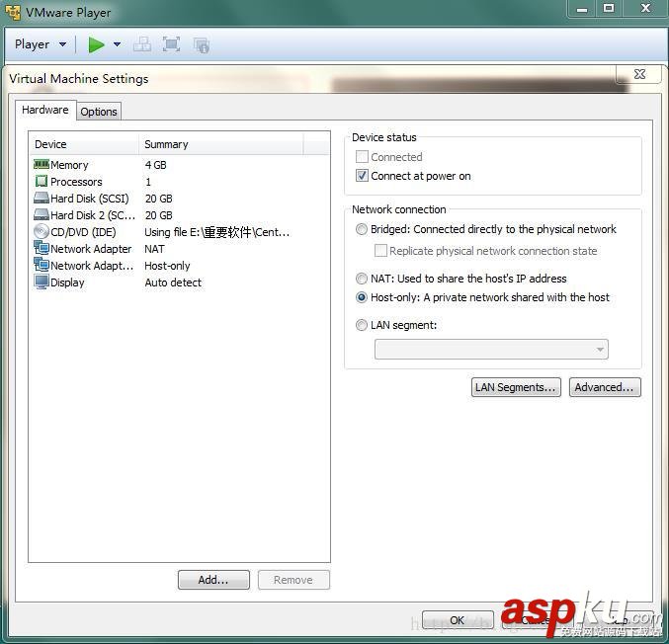Switch to the Options tab
The image size is (669, 644).
point(99,112)
